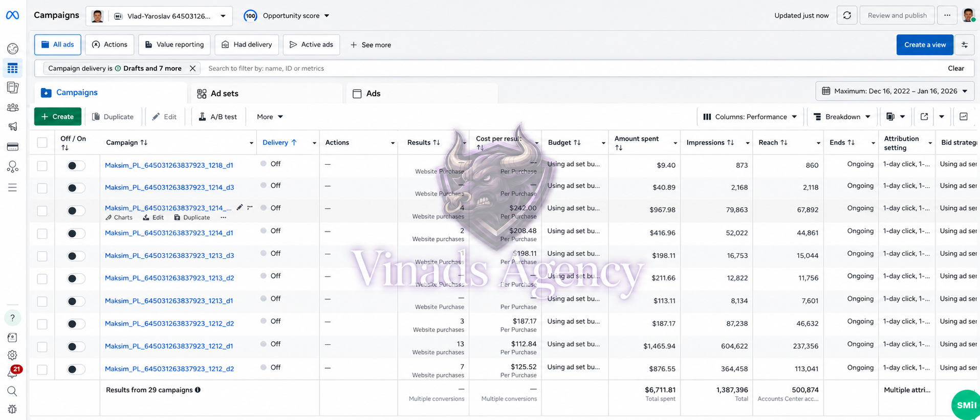Select the Campaigns tab
The width and height of the screenshot is (980, 420).
click(111, 93)
